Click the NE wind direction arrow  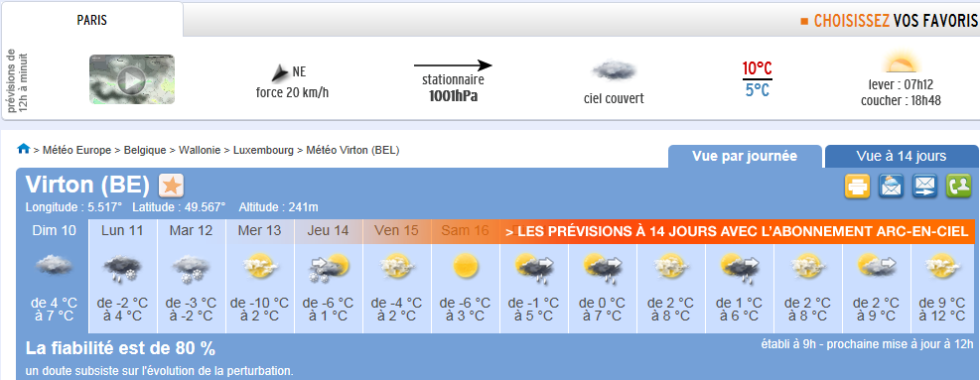pyautogui.click(x=280, y=73)
